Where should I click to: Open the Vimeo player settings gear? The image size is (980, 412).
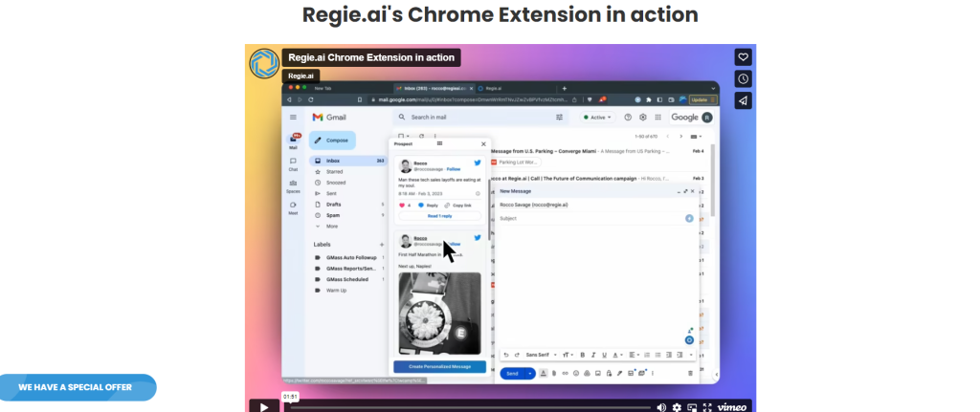(x=677, y=407)
